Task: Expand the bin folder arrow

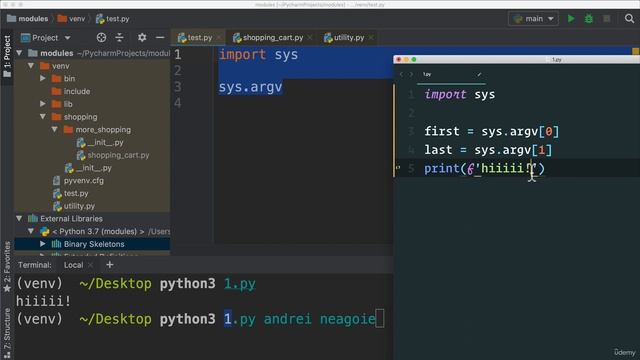Action: click(42, 78)
